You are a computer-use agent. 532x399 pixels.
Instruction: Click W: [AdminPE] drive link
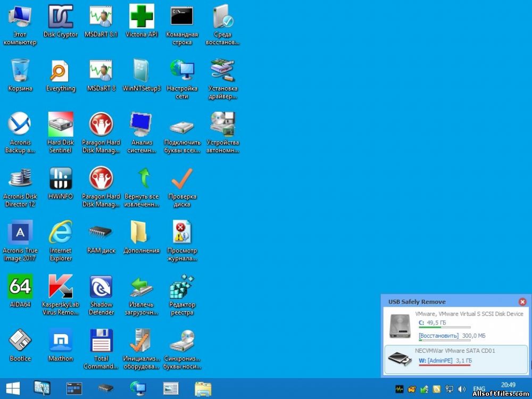point(435,360)
